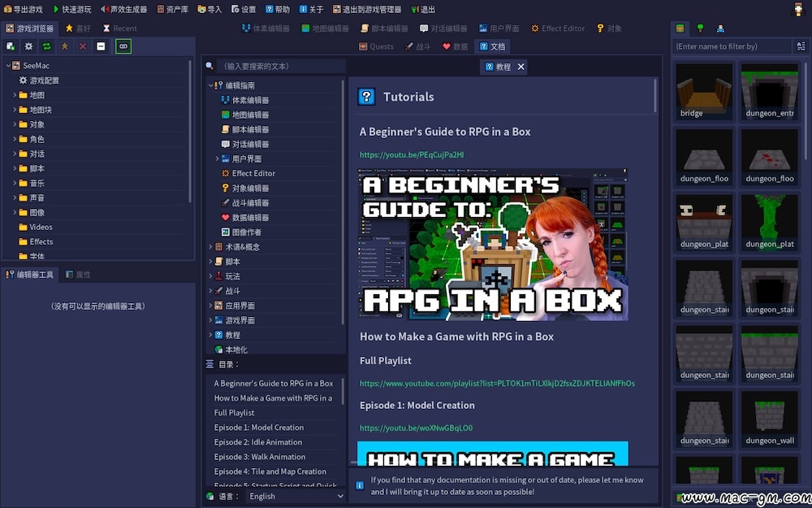Toggle the green link button in Game Explorer
Viewport: 812px width, 508px height.
123,46
